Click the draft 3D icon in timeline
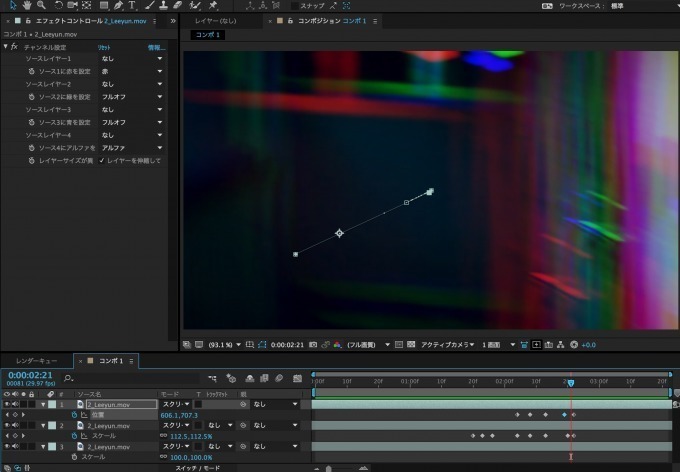The width and height of the screenshot is (680, 472). click(231, 378)
